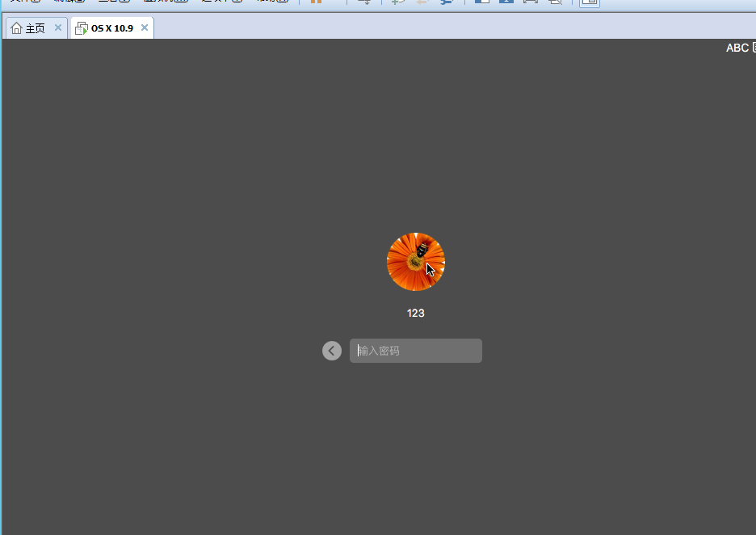Viewport: 756px width, 535px height.
Task: Close the 主页 tab
Action: (x=58, y=27)
